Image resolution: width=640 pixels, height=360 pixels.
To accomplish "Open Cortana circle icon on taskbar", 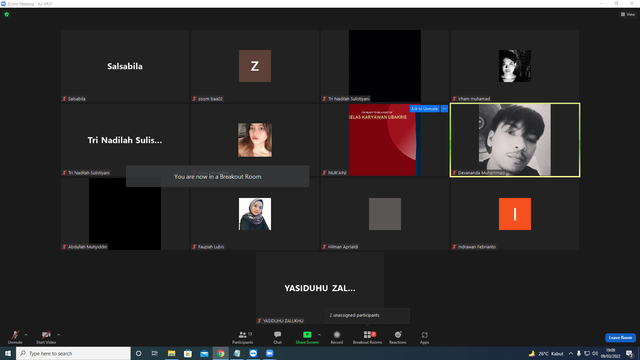I will 138,353.
